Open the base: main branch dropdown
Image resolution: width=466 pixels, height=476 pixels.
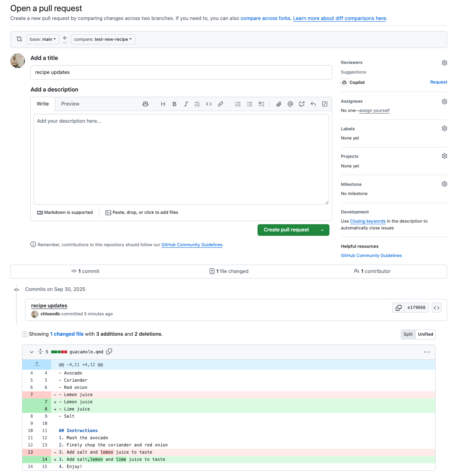43,39
